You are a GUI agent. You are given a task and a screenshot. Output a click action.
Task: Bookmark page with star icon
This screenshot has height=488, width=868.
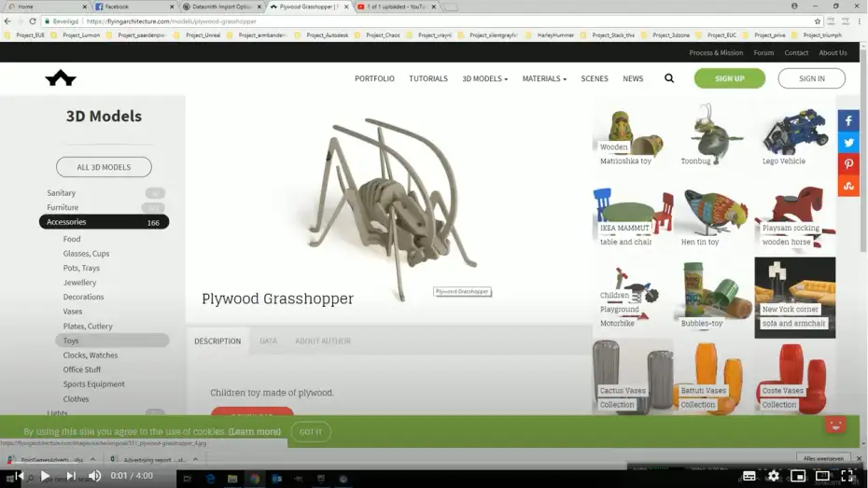pyautogui.click(x=817, y=21)
